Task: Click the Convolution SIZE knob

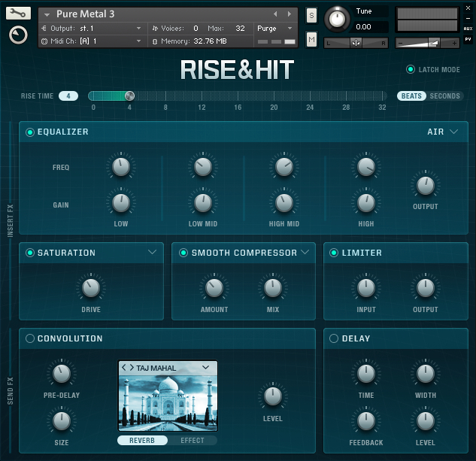Action: pos(62,421)
